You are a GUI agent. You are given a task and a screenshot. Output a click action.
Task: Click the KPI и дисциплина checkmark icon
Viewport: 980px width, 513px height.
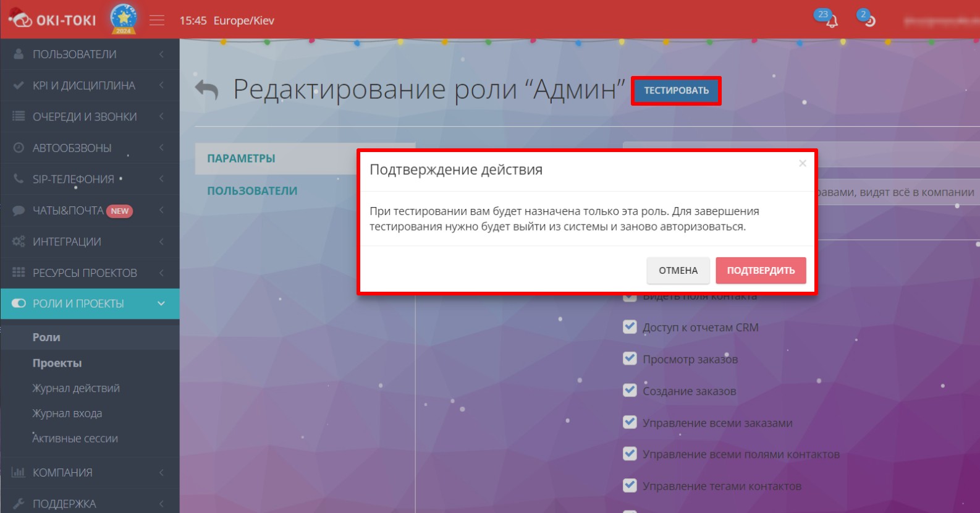click(x=19, y=85)
